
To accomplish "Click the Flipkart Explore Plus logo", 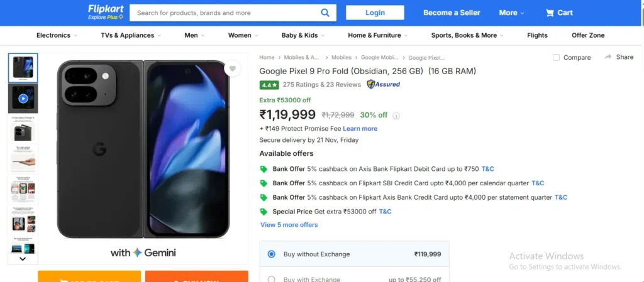I will (106, 13).
